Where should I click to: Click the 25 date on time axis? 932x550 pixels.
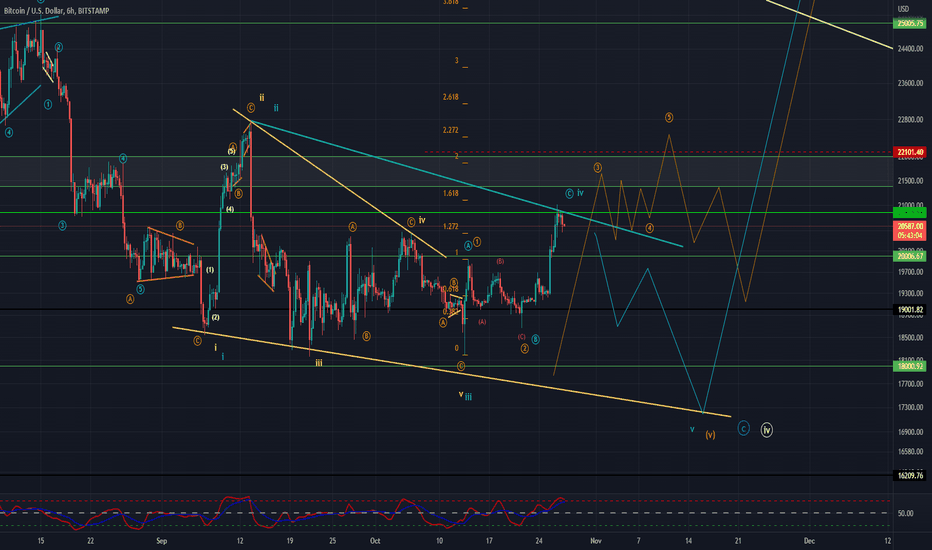pyautogui.click(x=333, y=540)
